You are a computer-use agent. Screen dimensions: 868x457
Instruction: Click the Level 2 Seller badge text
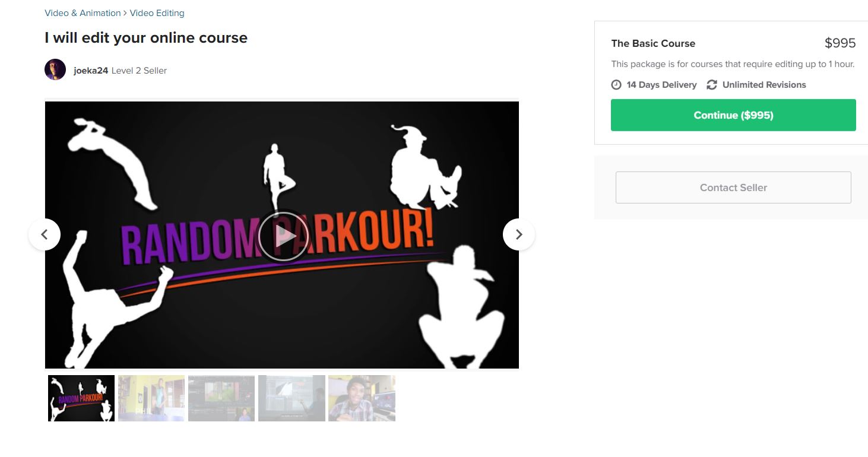tap(139, 70)
